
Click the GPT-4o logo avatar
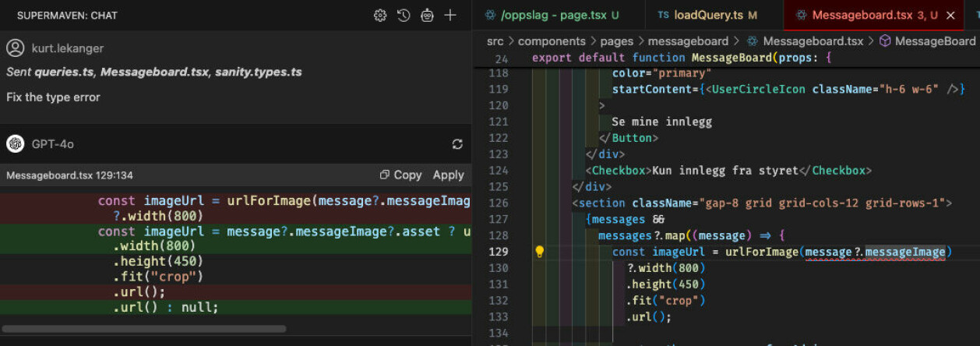pos(15,143)
